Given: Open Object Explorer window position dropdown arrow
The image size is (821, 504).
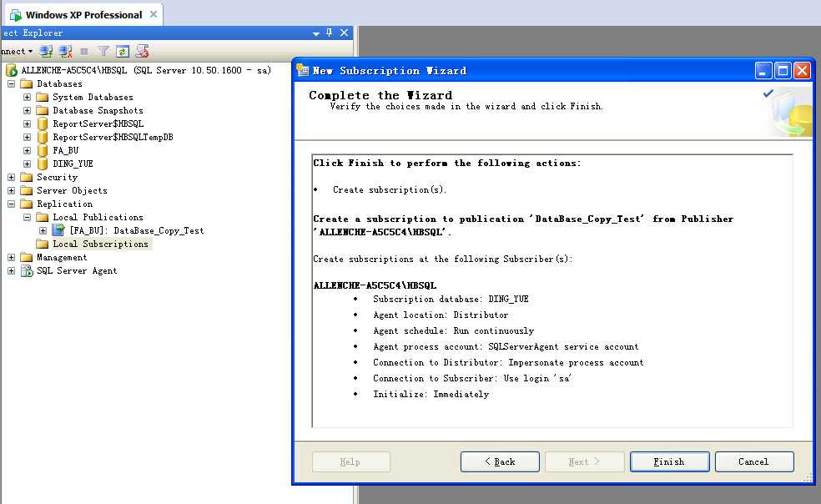Looking at the screenshot, I should 315,33.
